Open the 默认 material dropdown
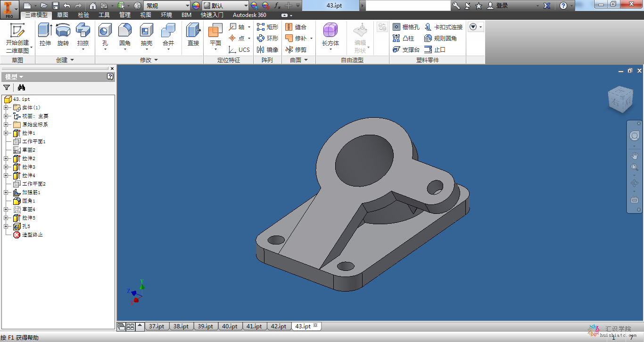The width and height of the screenshot is (644, 342). [x=246, y=6]
